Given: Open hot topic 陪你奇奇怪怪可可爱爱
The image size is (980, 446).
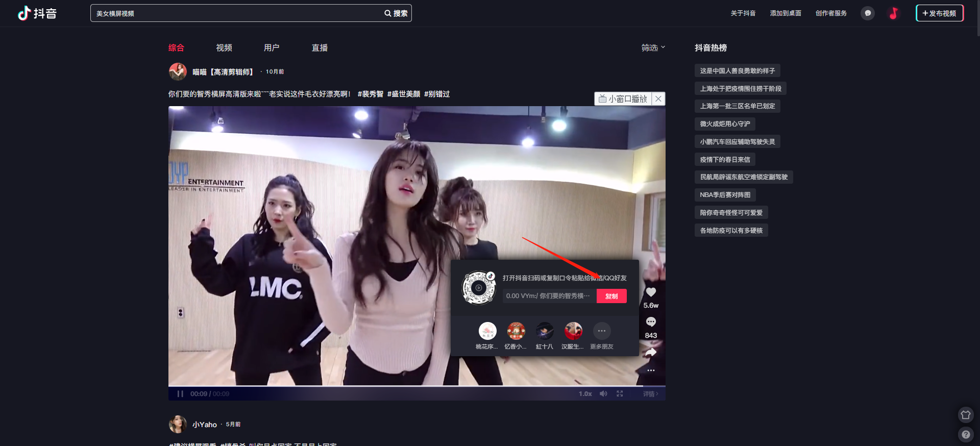Looking at the screenshot, I should (731, 213).
